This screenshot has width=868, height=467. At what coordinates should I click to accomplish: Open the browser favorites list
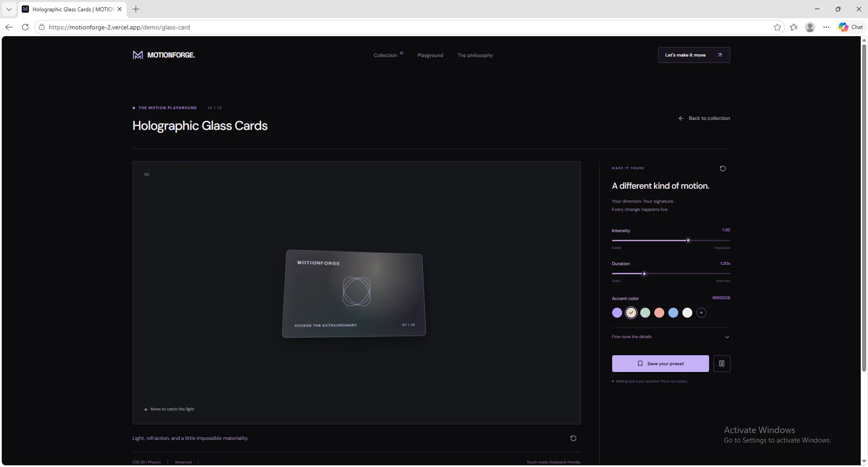tap(794, 27)
